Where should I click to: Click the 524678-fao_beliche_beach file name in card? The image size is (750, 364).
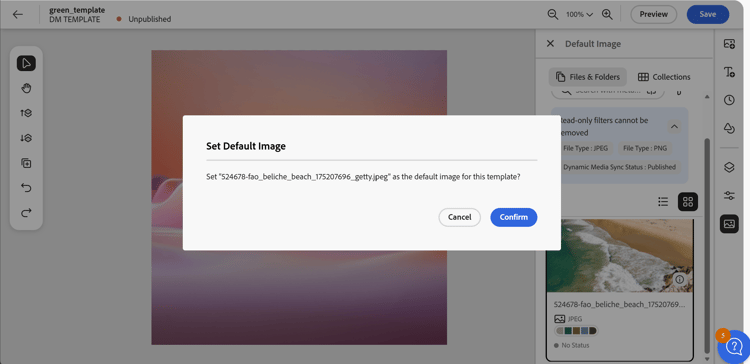click(619, 304)
